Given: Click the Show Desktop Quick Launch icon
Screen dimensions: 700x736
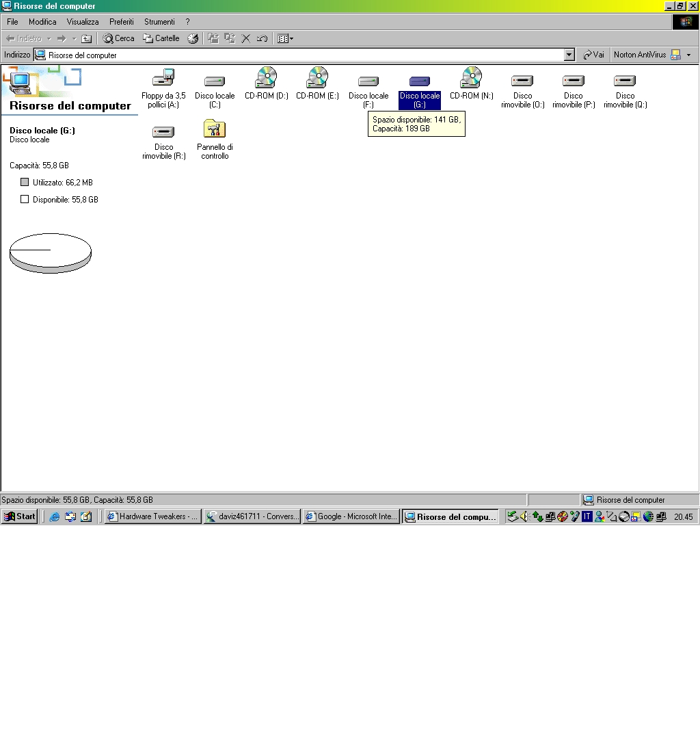Looking at the screenshot, I should click(86, 516).
